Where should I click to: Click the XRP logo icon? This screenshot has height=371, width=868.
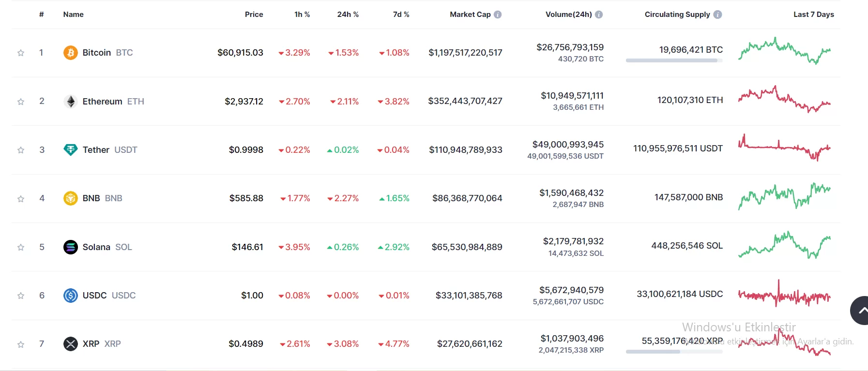pos(71,344)
